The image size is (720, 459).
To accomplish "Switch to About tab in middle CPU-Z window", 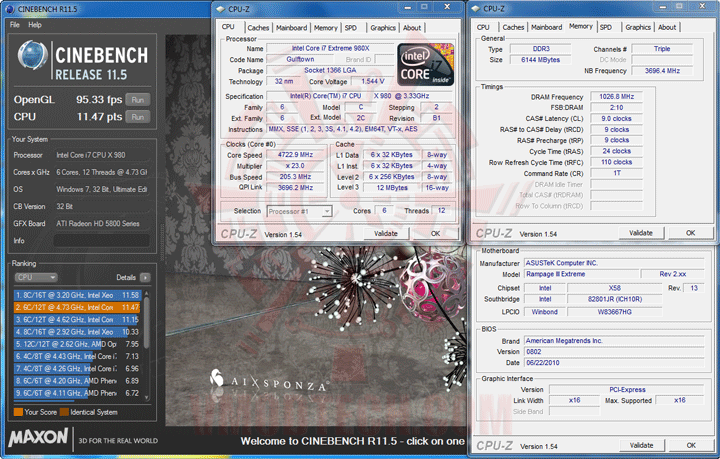I will click(412, 28).
